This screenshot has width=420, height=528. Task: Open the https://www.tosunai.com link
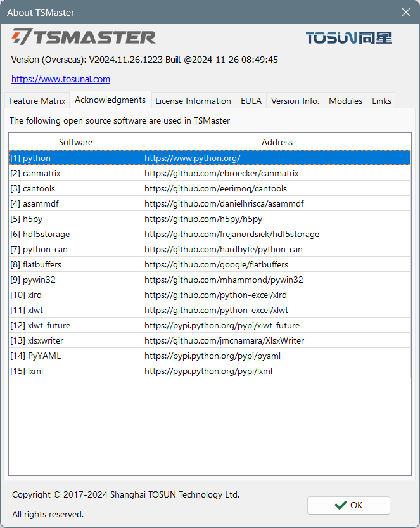[61, 79]
